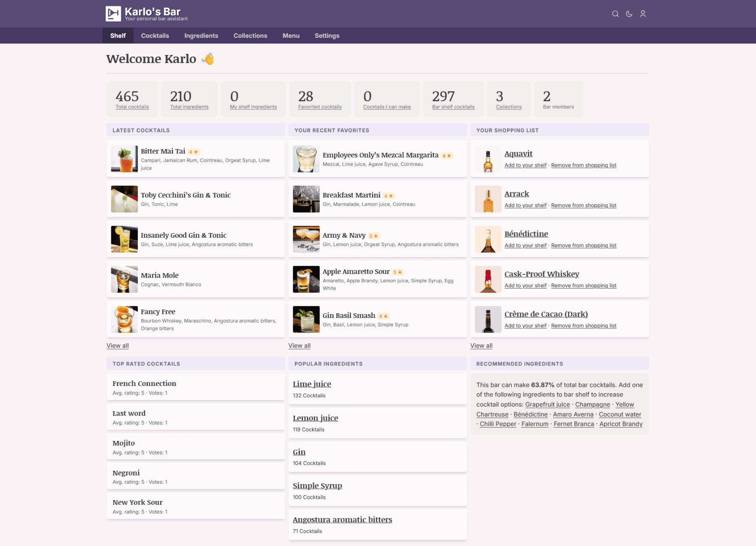Click the Bénédictine bottle image

coord(488,239)
